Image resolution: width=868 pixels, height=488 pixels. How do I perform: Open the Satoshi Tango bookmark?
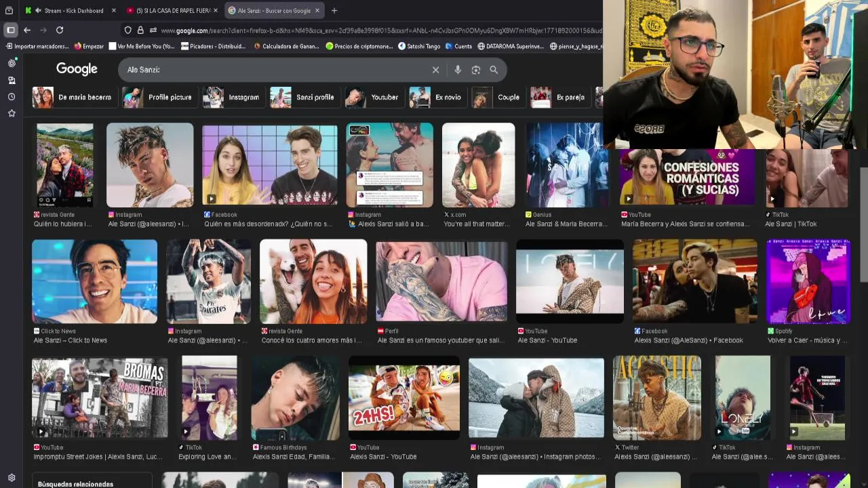tap(419, 46)
